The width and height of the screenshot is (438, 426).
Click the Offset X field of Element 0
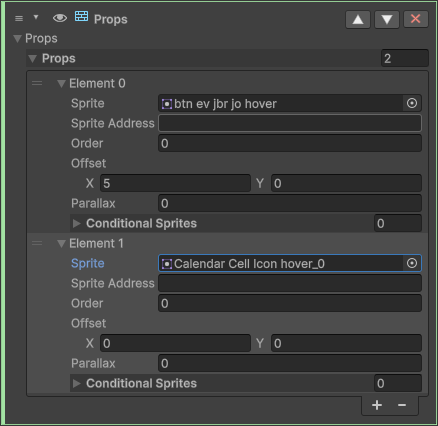coord(175,183)
